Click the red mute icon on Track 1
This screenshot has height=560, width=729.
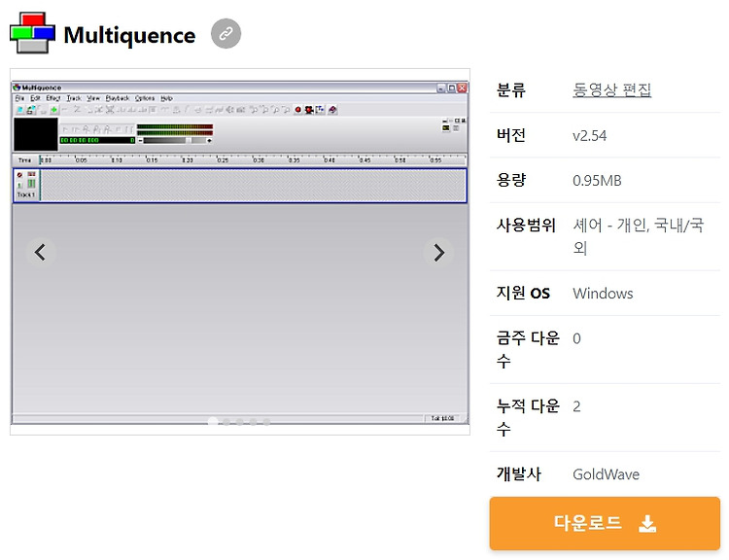(19, 175)
